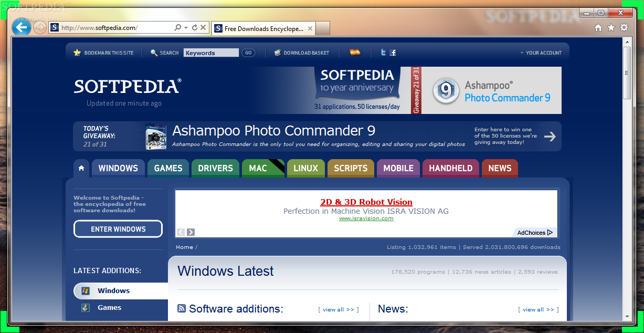Open the 2D & 3D Robot Vision ad link
Image resolution: width=644 pixels, height=333 pixels.
pos(366,202)
